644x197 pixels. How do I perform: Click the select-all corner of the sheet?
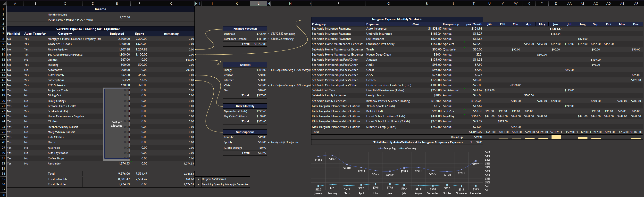pyautogui.click(x=3, y=3)
